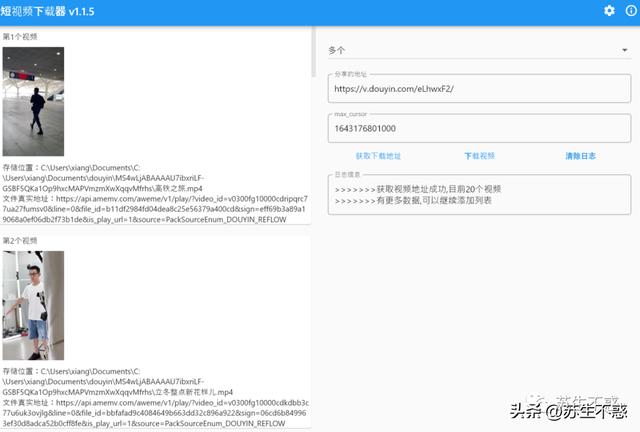Click first video's 文件真实地址 URL
The height and width of the screenshot is (432, 640).
155,209
